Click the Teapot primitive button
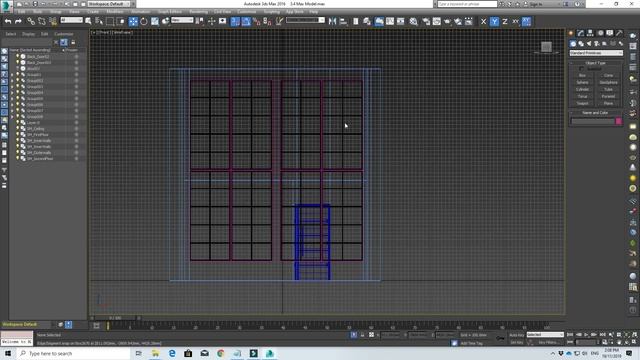Image resolution: width=640 pixels, height=360 pixels. (582, 103)
